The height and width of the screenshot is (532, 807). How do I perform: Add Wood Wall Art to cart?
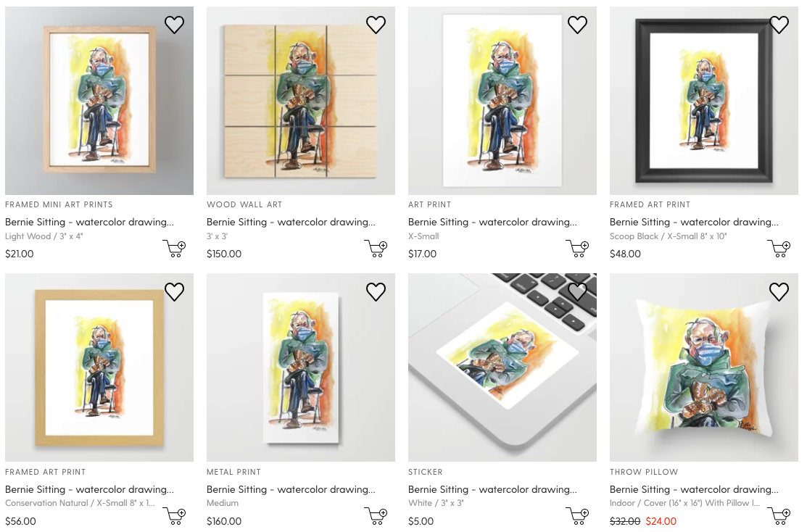pos(376,249)
